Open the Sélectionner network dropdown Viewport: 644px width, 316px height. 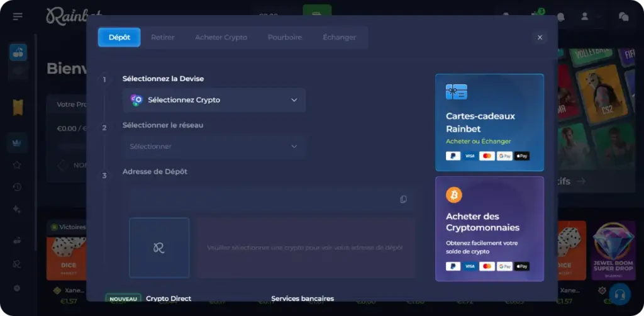214,146
